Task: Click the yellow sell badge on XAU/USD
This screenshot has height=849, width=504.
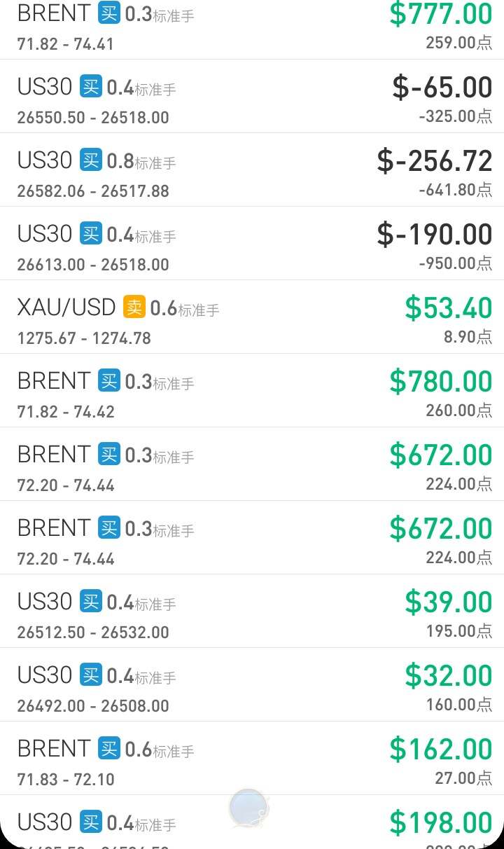Action: [134, 307]
